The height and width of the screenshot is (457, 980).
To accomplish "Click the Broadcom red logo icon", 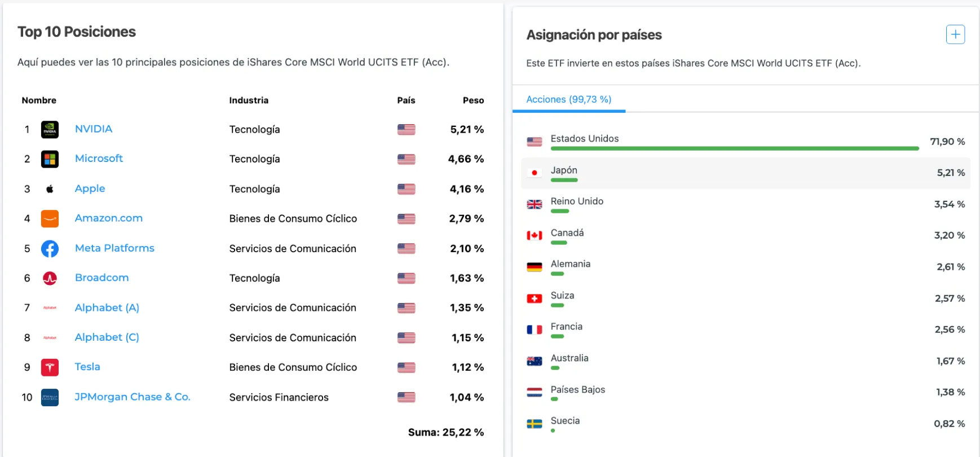I will coord(50,278).
